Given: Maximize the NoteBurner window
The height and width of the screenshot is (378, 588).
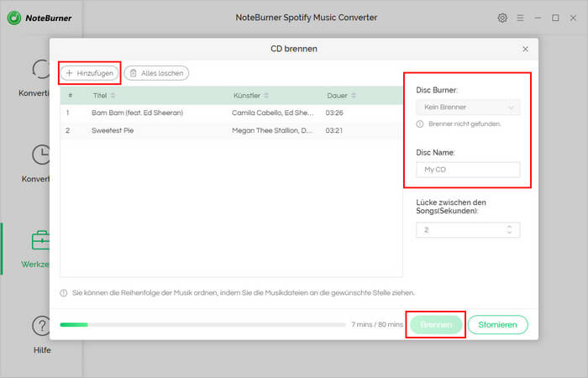Looking at the screenshot, I should pyautogui.click(x=555, y=18).
